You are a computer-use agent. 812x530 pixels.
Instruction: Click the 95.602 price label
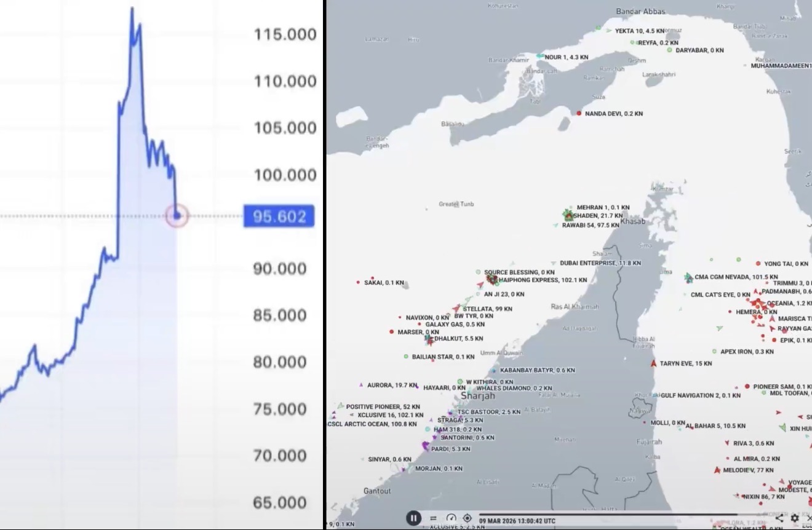[x=279, y=216]
